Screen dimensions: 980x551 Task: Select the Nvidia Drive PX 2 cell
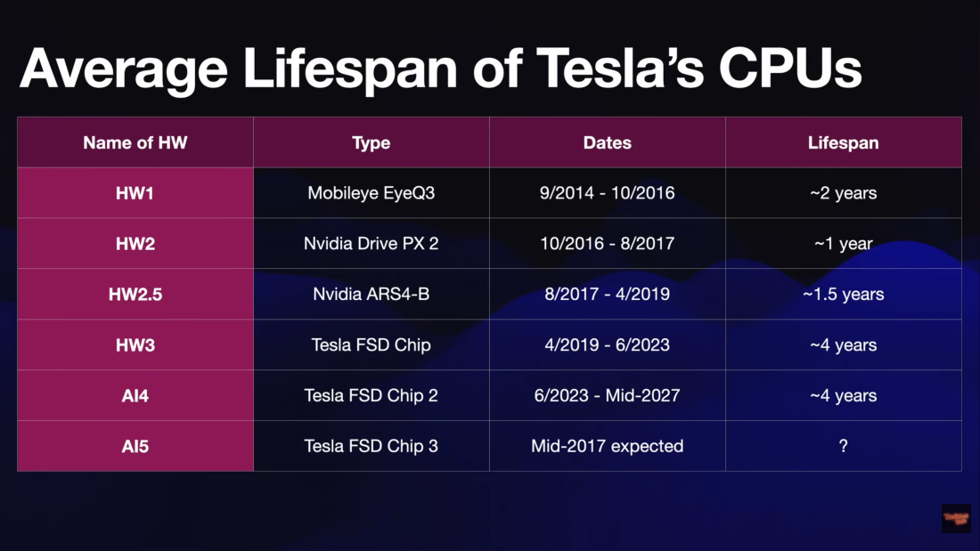click(371, 243)
